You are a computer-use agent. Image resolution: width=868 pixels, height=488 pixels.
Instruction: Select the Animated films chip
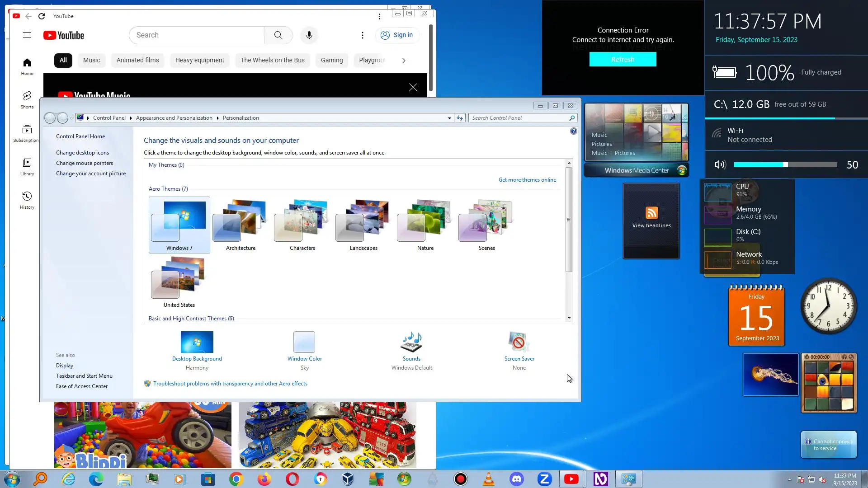(x=137, y=60)
